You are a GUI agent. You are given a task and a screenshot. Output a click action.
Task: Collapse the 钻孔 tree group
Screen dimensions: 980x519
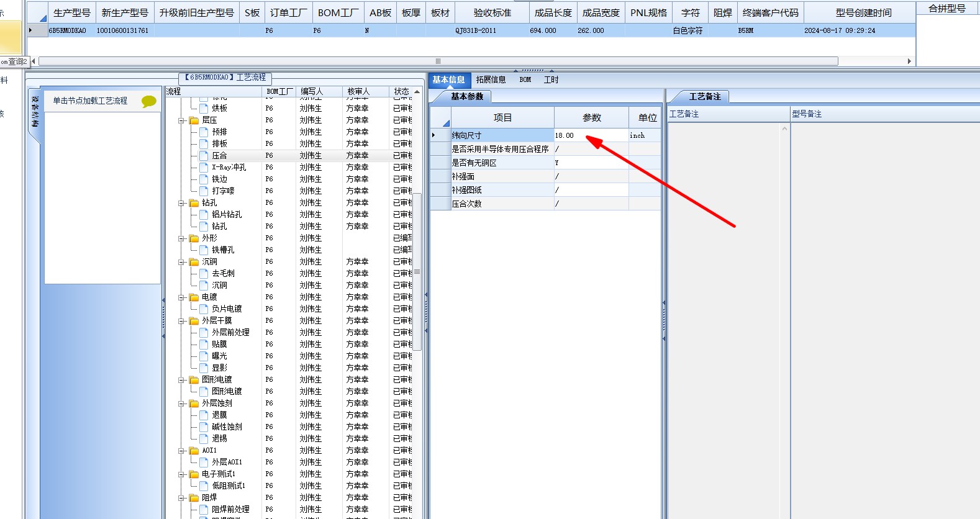(x=182, y=203)
